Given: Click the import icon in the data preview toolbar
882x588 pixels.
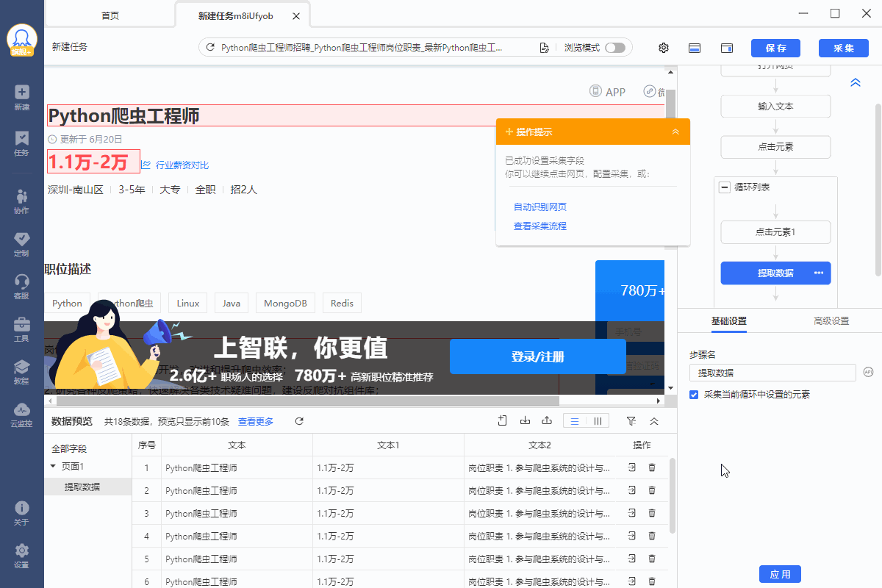Looking at the screenshot, I should tap(525, 420).
